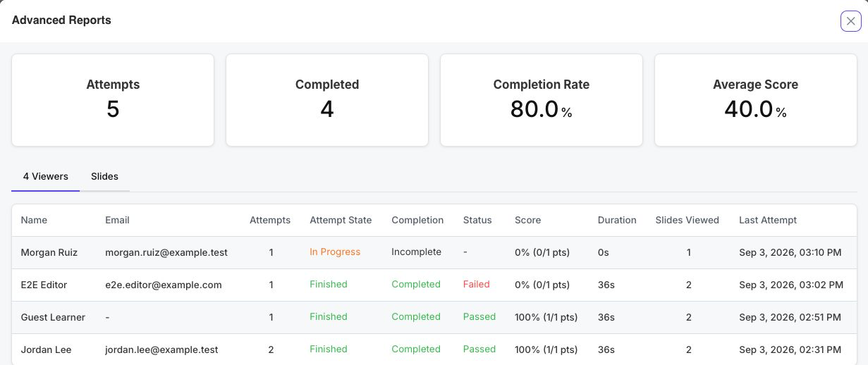Screen dimensions: 868x365
Task: Click Sep 3, 2026, 03:10 PM timestamp
Action: 790,252
